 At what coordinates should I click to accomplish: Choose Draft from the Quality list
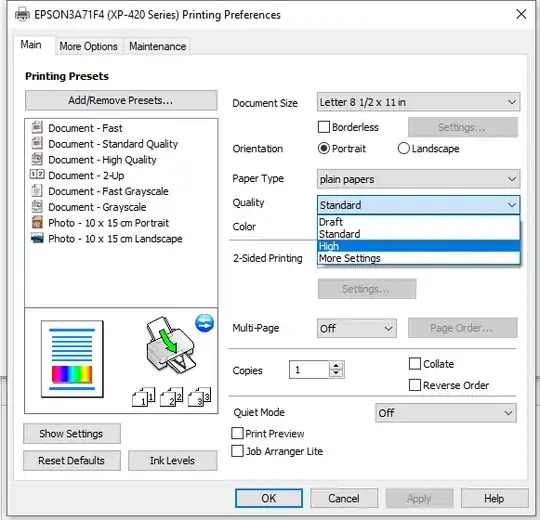pos(418,222)
